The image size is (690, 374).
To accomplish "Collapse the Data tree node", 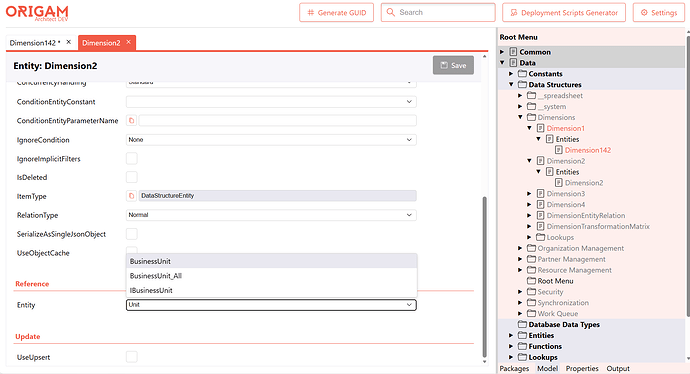I will coord(502,63).
